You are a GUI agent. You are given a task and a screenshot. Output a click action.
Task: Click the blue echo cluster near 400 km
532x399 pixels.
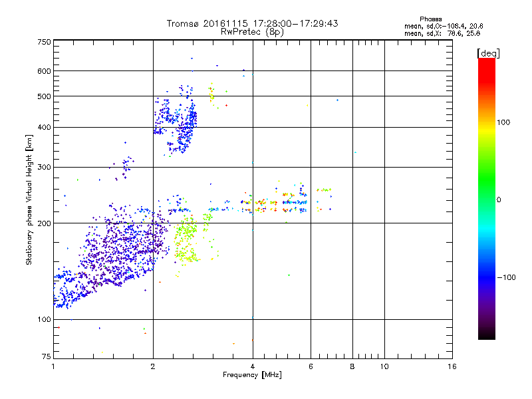(176, 124)
